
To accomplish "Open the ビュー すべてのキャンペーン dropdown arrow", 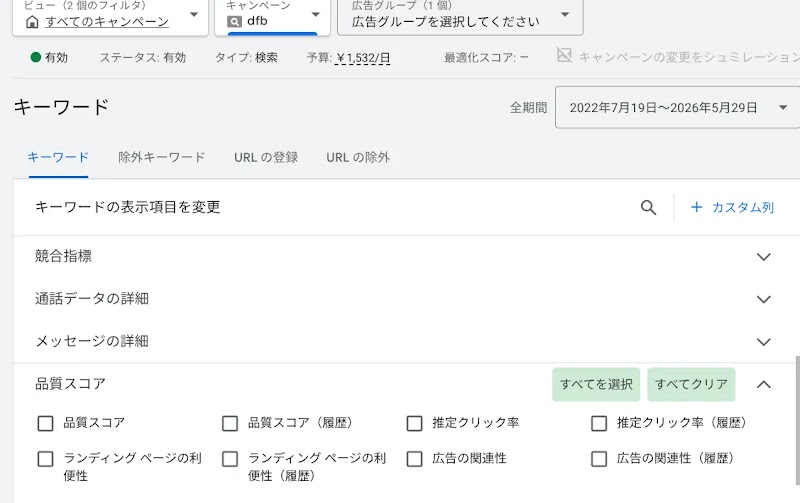I will [194, 14].
